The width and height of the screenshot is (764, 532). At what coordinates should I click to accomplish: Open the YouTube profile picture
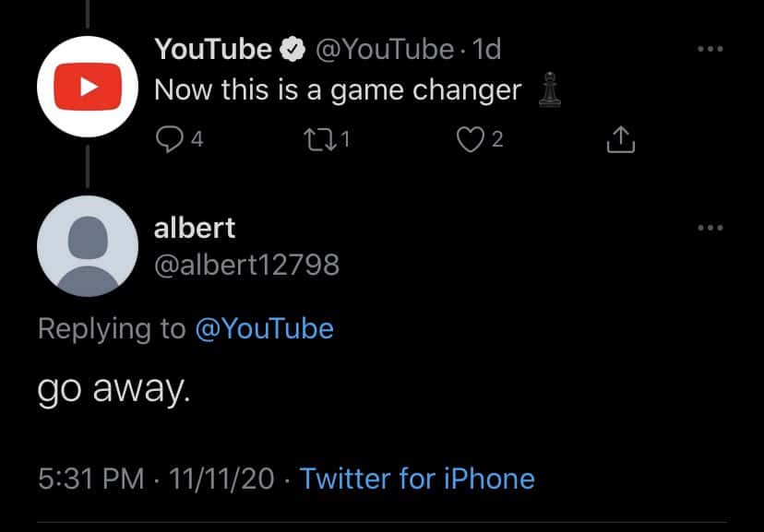(x=88, y=87)
